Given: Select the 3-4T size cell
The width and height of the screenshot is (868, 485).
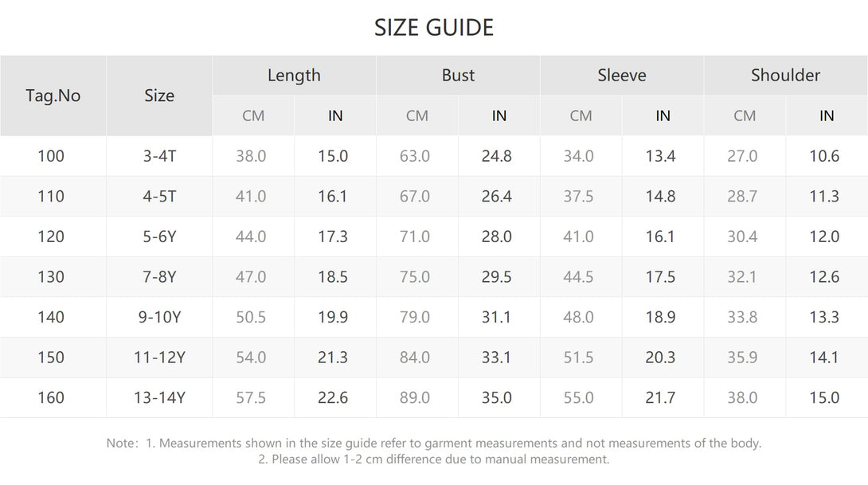Looking at the screenshot, I should pos(159,155).
